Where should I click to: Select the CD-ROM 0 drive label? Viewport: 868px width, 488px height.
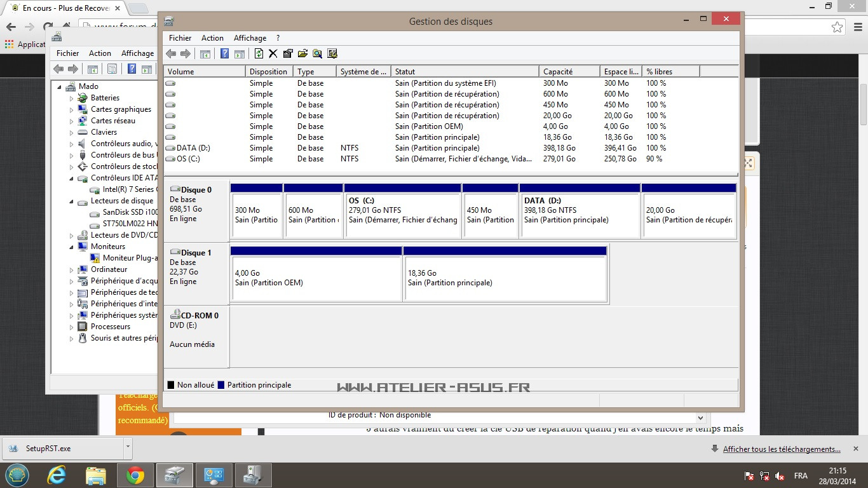point(199,315)
